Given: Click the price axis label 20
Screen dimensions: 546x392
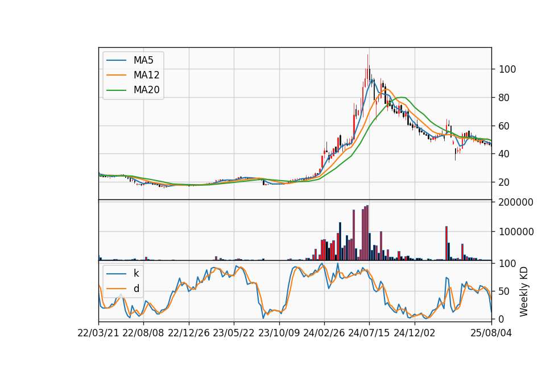Looking at the screenshot, I should [x=504, y=182].
